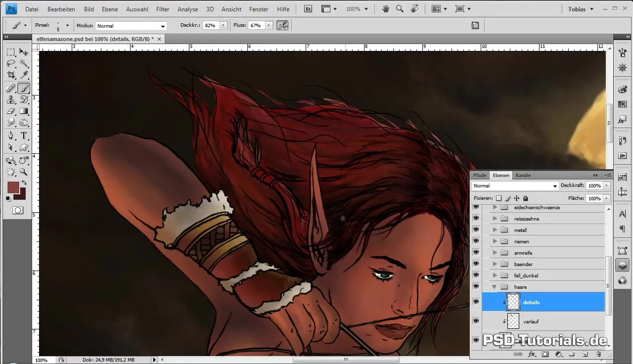Open the brush panel toggle in options bar

[x=475, y=25]
